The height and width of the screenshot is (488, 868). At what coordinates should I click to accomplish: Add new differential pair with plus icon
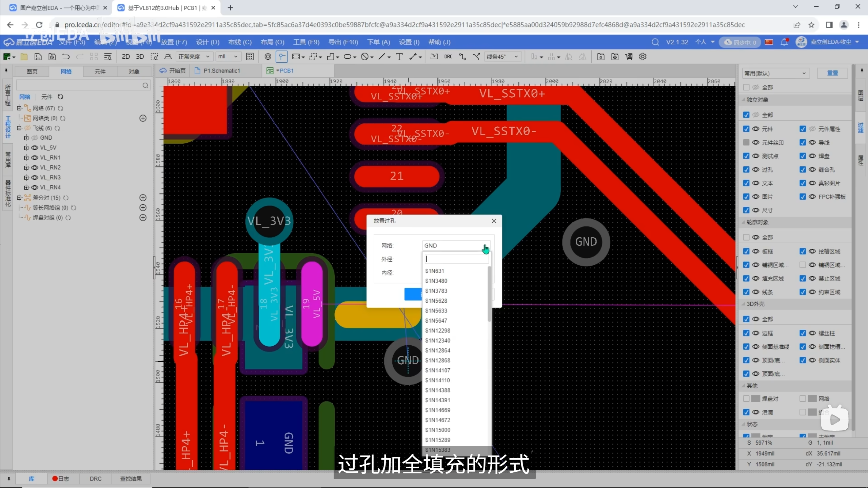143,198
